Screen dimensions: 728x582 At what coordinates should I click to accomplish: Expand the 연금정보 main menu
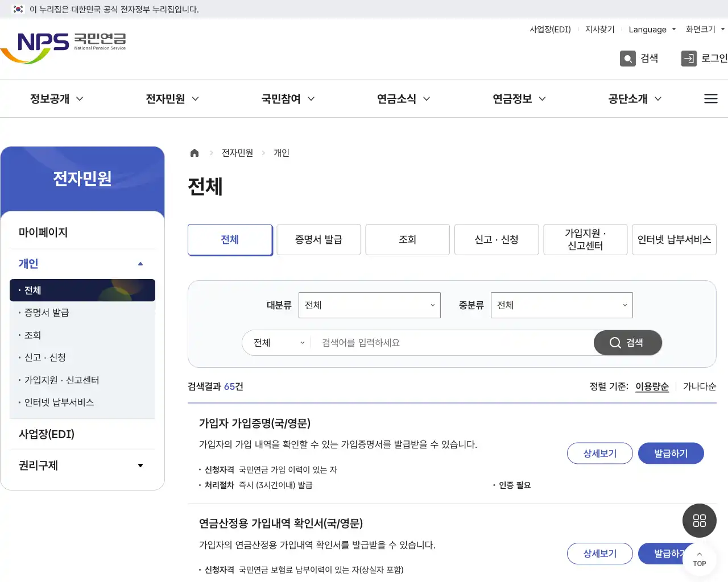tap(519, 99)
